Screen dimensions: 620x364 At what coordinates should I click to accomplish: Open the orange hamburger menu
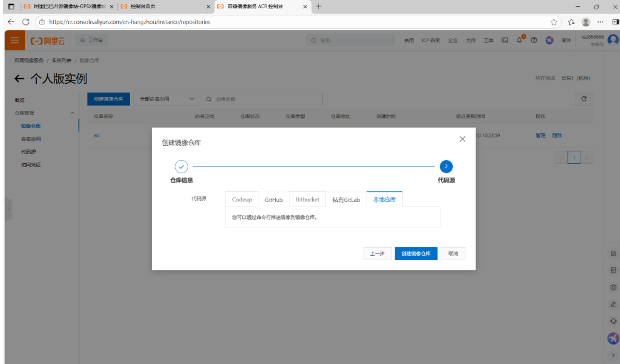pos(14,40)
